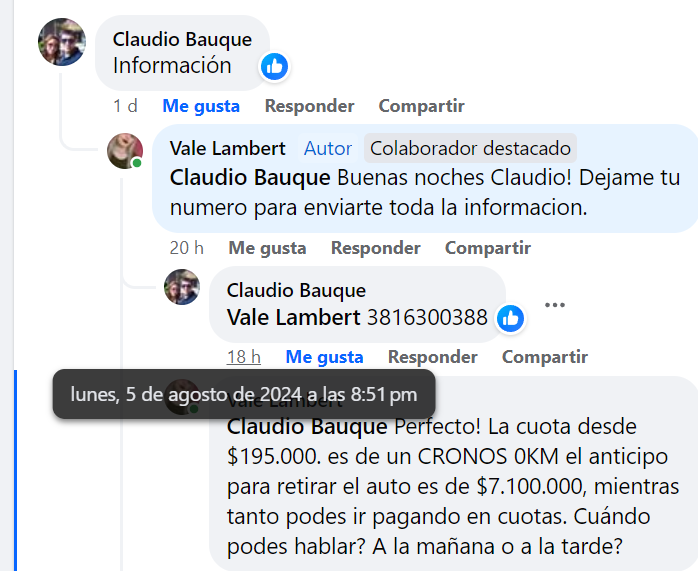
Task: Open Claudio Bauque mention in Buenas noches reply
Action: [x=250, y=178]
